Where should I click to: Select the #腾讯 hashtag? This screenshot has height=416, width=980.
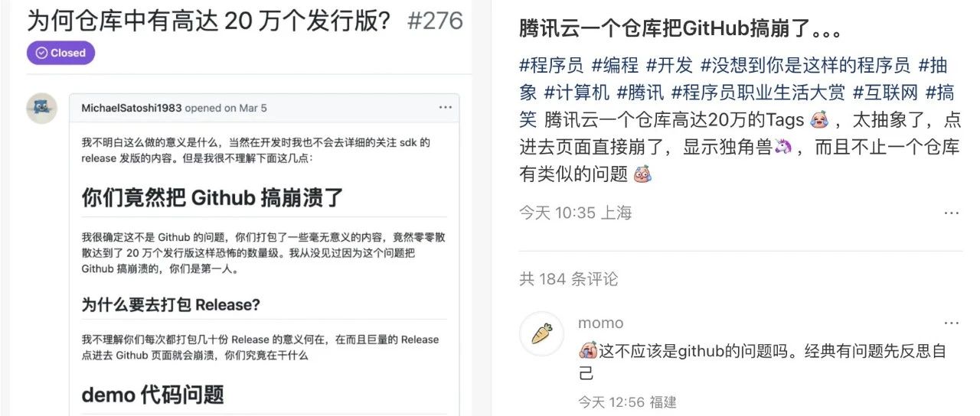[x=641, y=93]
